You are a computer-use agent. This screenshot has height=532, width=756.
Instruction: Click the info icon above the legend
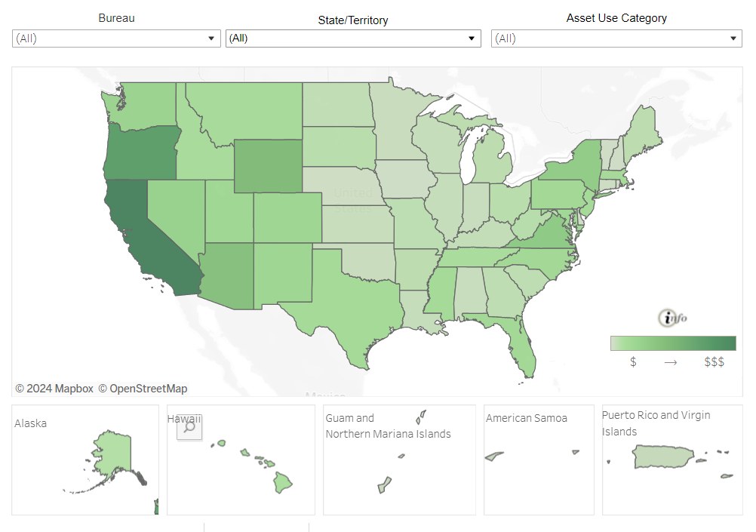click(671, 318)
